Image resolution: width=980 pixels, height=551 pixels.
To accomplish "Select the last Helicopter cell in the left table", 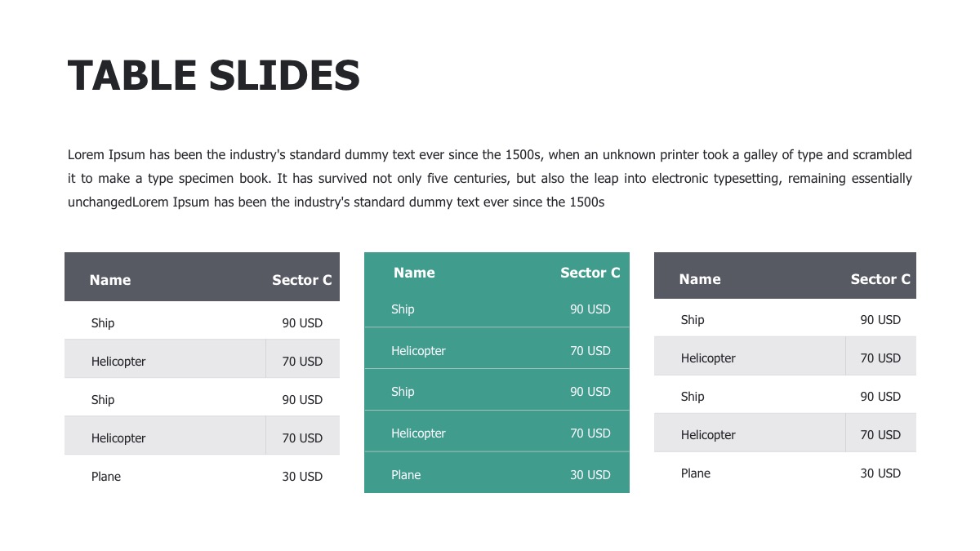I will point(118,438).
